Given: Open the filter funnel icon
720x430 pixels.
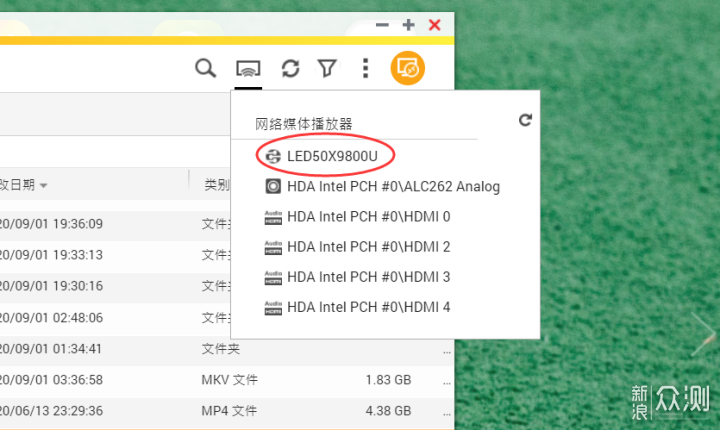Looking at the screenshot, I should (x=327, y=68).
